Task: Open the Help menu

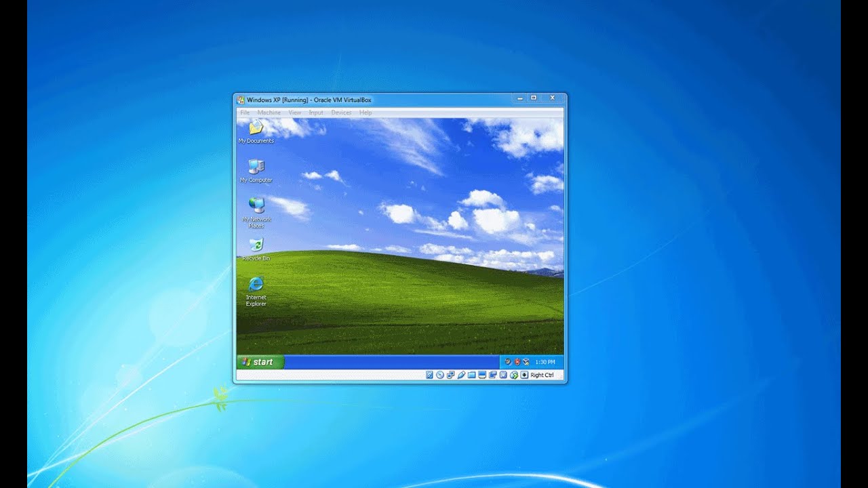Action: pyautogui.click(x=366, y=113)
